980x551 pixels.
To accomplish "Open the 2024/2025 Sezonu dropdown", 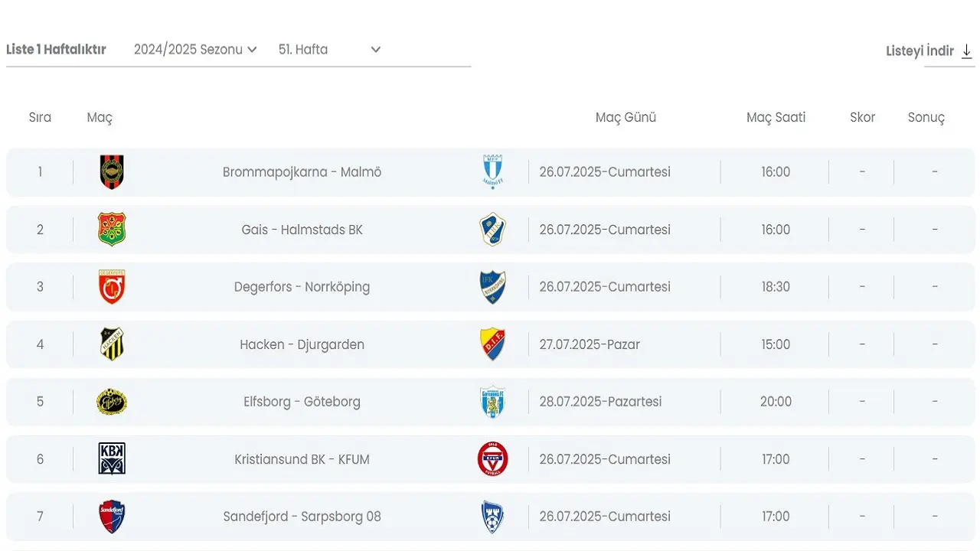I will [x=195, y=50].
